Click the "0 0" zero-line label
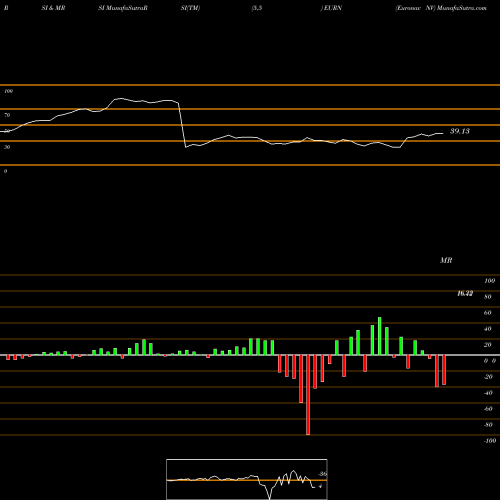Viewport: 500px width, 500px height. click(x=490, y=361)
